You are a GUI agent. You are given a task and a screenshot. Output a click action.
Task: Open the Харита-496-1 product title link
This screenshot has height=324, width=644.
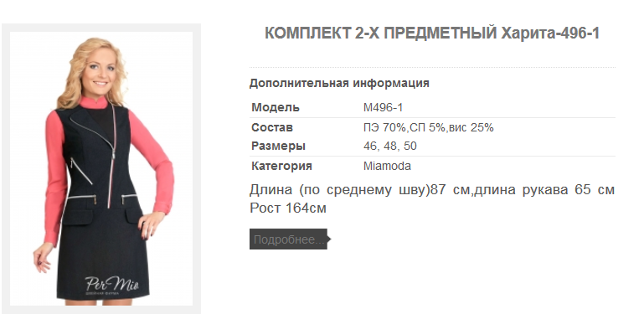tap(431, 33)
